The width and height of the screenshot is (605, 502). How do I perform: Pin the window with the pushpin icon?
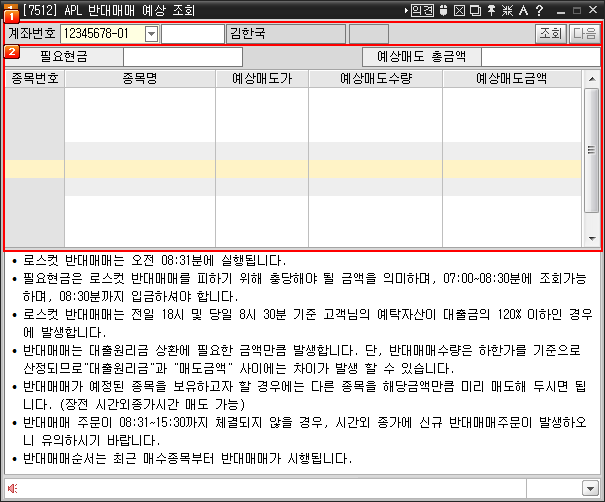pyautogui.click(x=491, y=10)
